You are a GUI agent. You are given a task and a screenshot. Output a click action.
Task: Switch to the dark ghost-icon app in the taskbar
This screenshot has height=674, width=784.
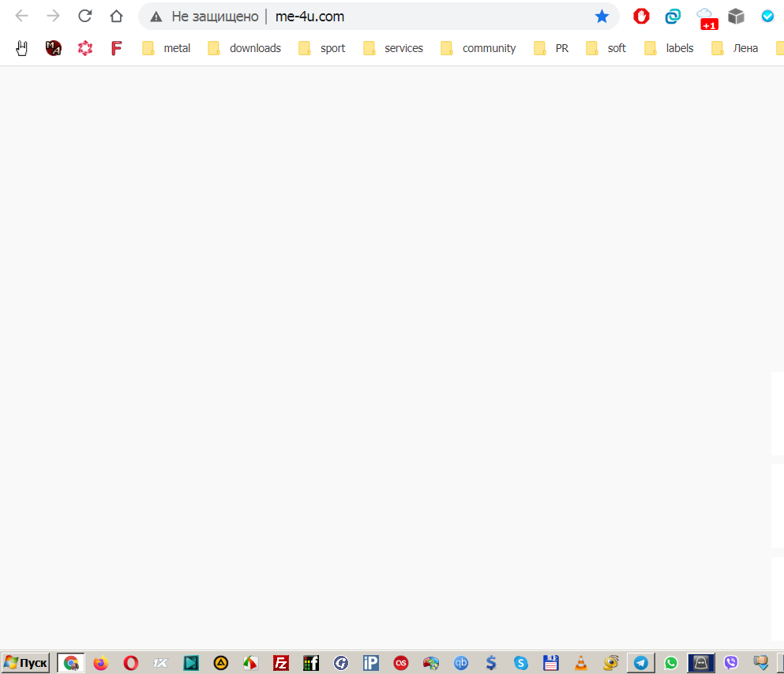tap(701, 663)
